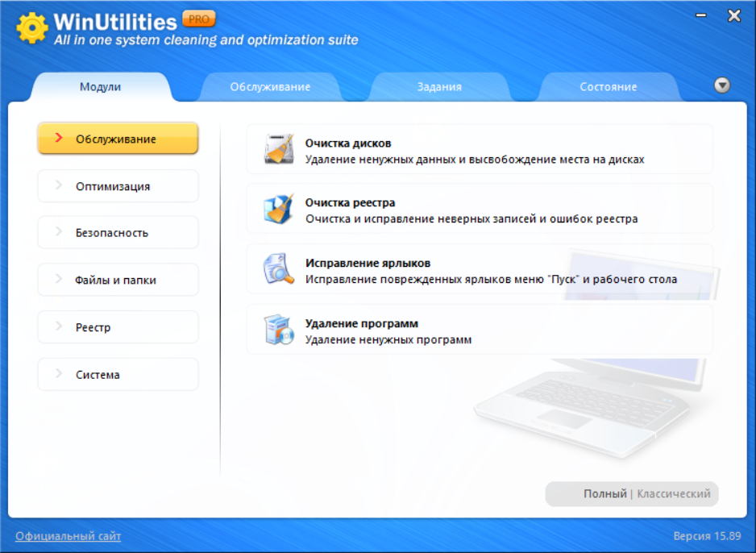Switch to Полный view mode

click(604, 493)
